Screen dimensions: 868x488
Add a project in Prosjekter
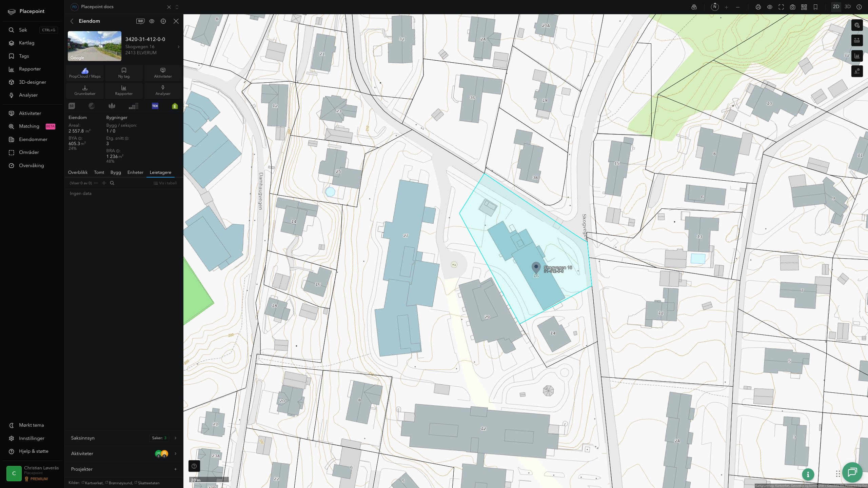click(176, 469)
